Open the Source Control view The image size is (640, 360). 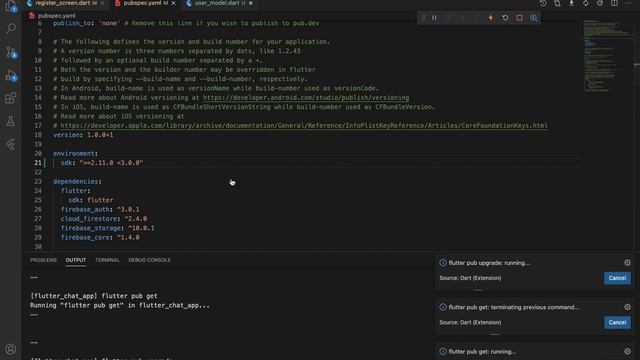pos(11,52)
